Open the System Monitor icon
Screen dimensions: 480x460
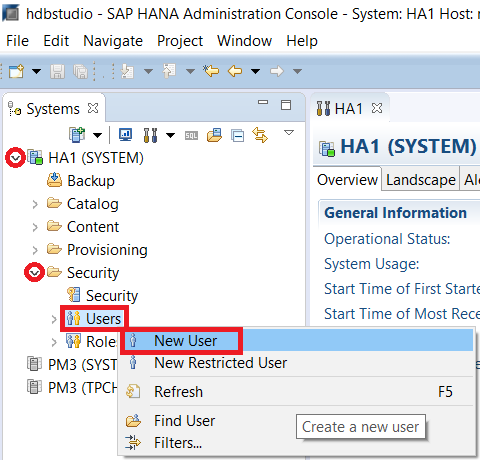tap(126, 135)
